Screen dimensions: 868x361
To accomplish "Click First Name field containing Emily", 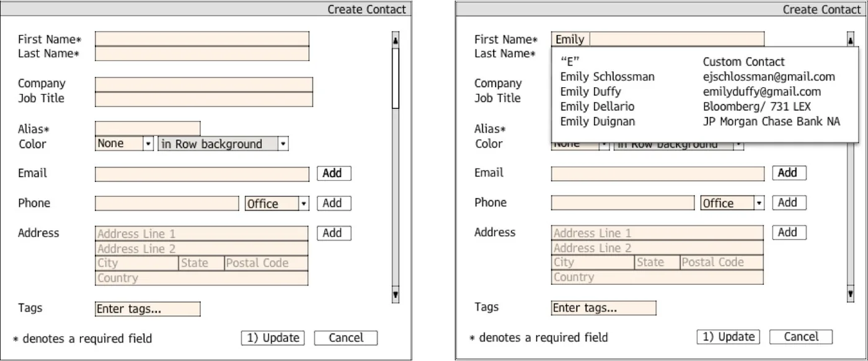I will click(x=658, y=39).
